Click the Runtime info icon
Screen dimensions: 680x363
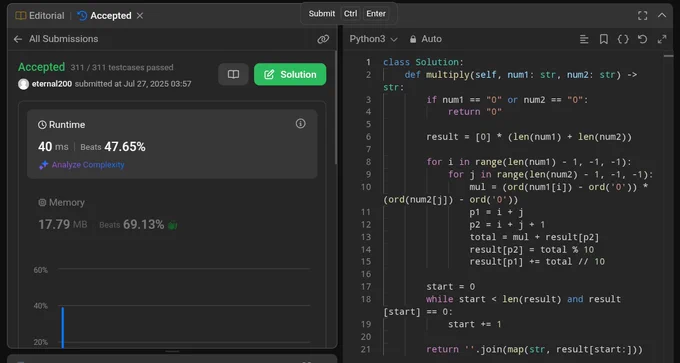301,124
